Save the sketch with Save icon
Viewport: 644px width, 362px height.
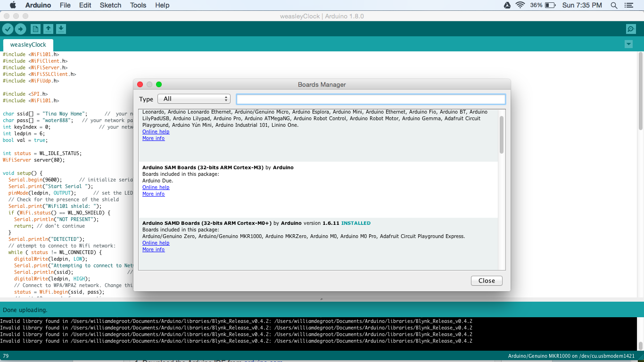tap(61, 29)
